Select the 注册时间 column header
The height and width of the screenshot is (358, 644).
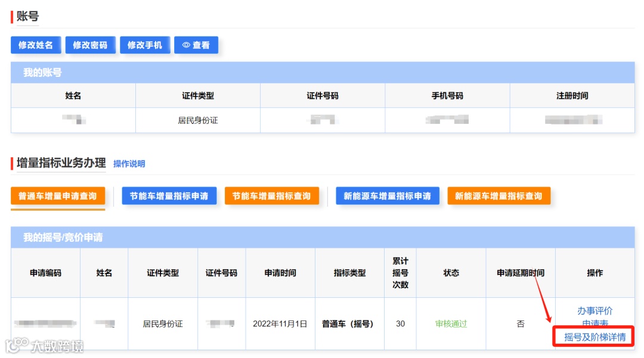point(572,96)
